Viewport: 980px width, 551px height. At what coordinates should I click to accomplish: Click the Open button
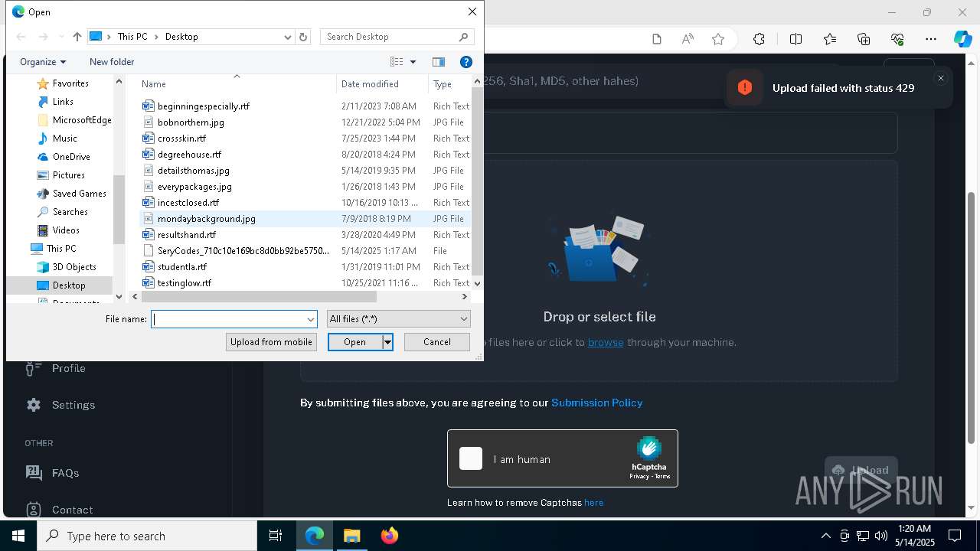click(354, 342)
